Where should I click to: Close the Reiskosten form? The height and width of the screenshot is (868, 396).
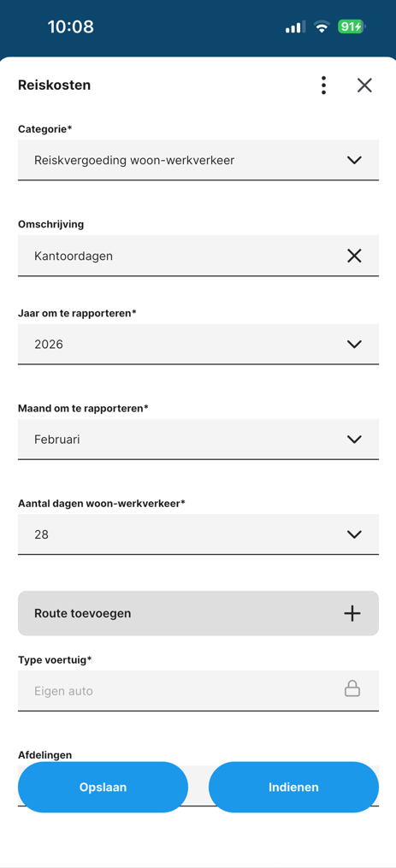[364, 86]
